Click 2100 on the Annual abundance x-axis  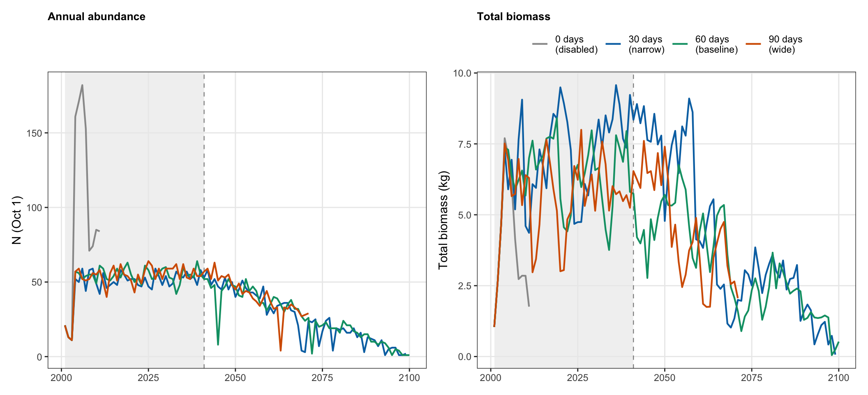[x=409, y=378]
